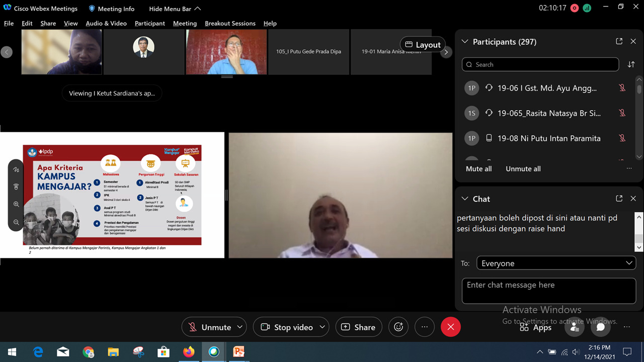Viewport: 644px width, 362px height.
Task: Open the Apps button
Action: [535, 327]
